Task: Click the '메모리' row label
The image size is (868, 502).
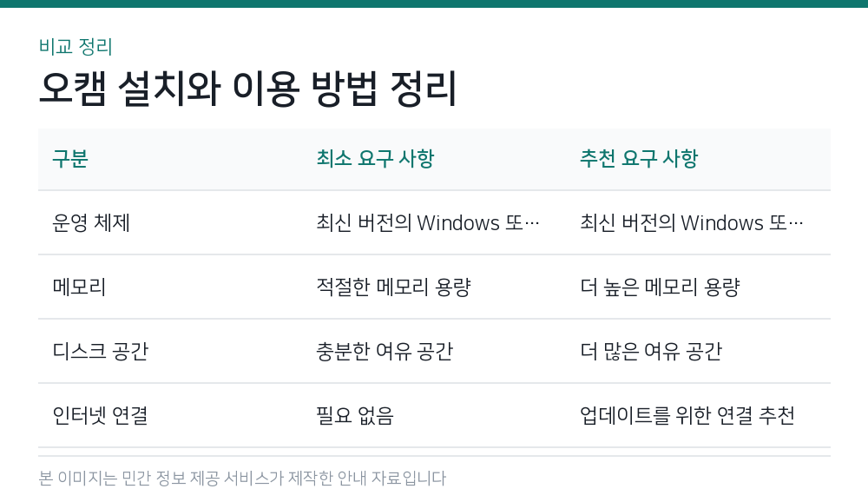Action: point(79,287)
